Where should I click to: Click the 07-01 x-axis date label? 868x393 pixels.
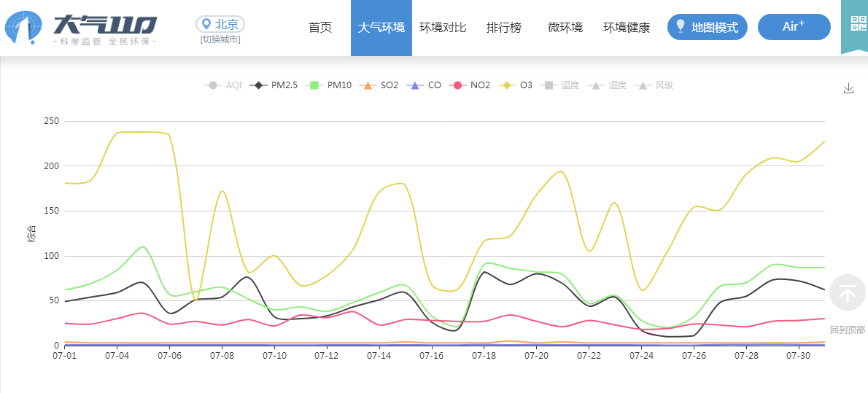tap(65, 355)
